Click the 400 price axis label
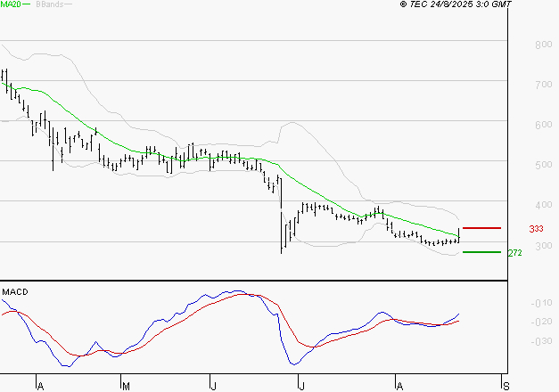Screen dimensions: 559x392 [542, 206]
